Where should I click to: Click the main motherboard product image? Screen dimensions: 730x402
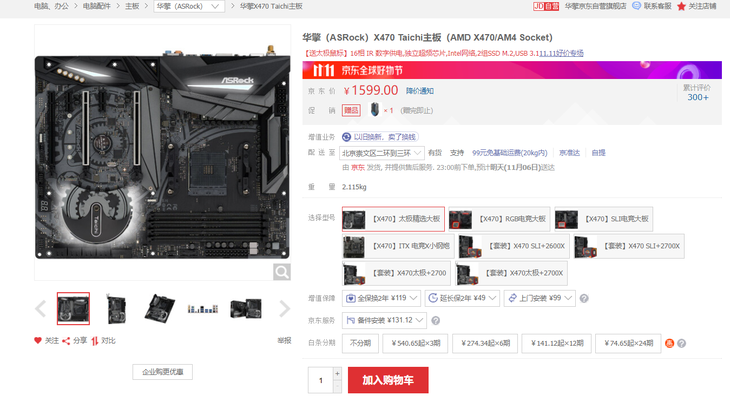pyautogui.click(x=162, y=153)
